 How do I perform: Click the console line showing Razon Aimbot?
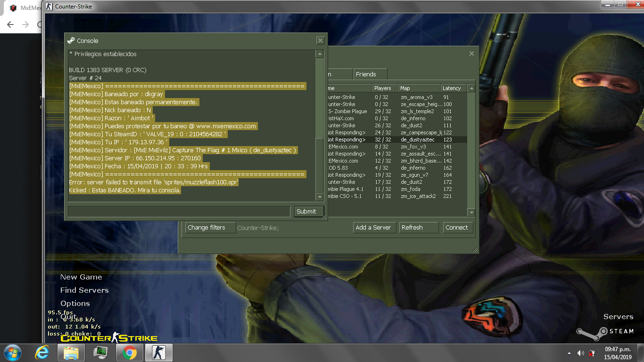112,118
